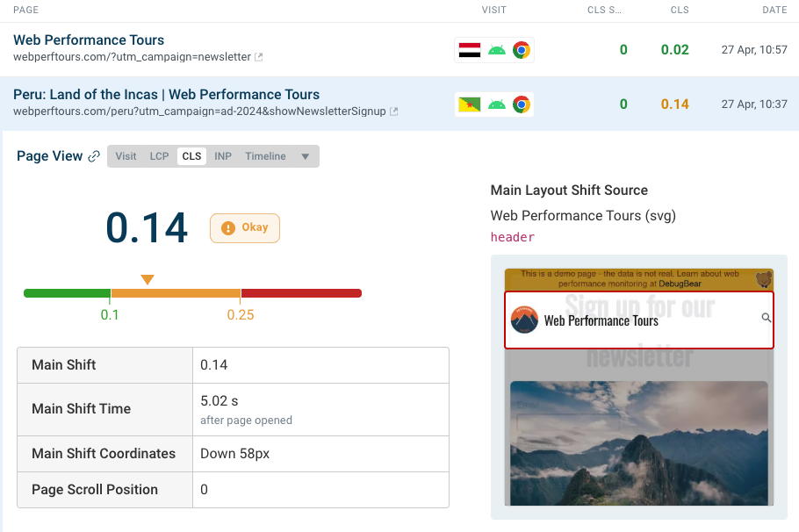Click green segment of CLS scale bar
The height and width of the screenshot is (532, 799).
(x=67, y=293)
